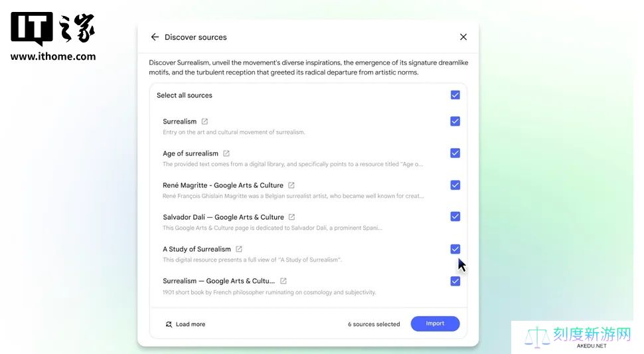Uncheck A Study of Surrealism checkbox

coord(455,249)
